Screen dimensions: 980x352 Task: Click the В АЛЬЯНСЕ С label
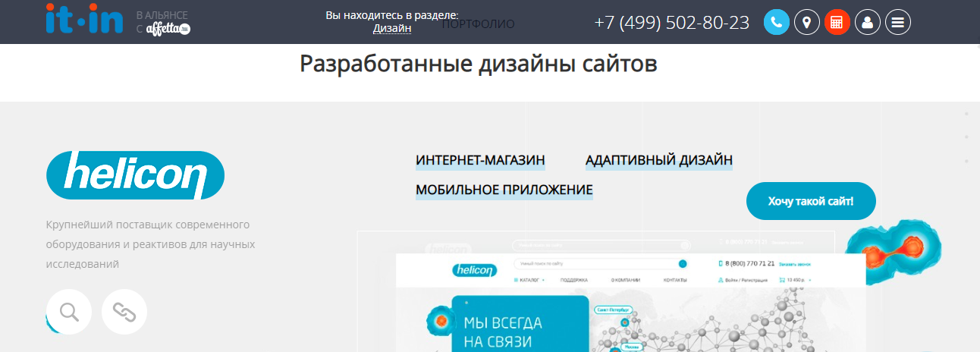click(162, 21)
